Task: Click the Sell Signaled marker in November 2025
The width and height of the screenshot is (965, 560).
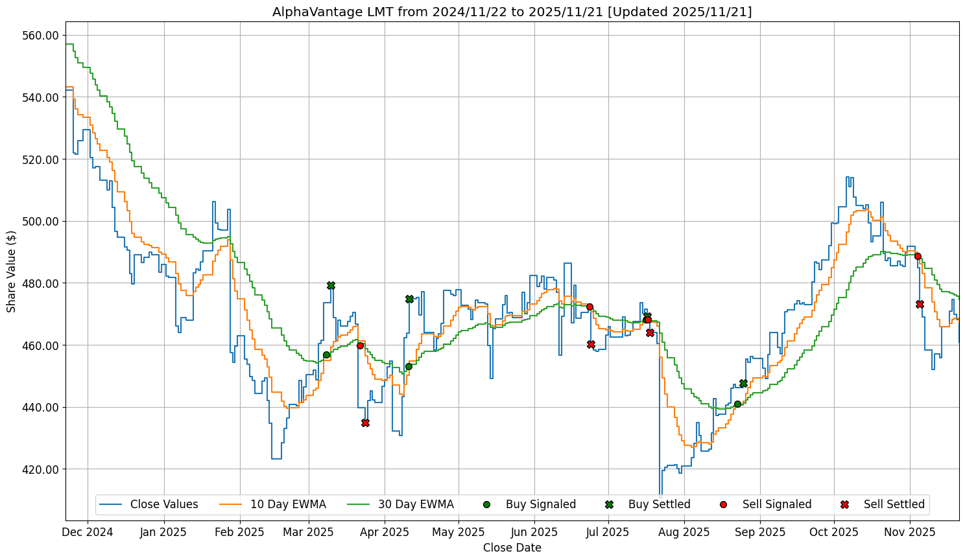Action: (x=918, y=256)
